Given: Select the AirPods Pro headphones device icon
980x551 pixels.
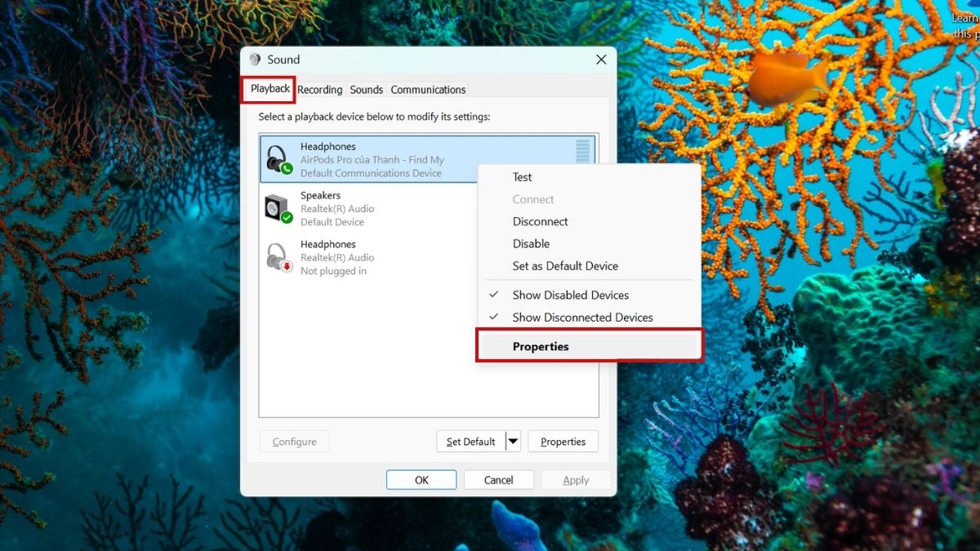Looking at the screenshot, I should 279,160.
